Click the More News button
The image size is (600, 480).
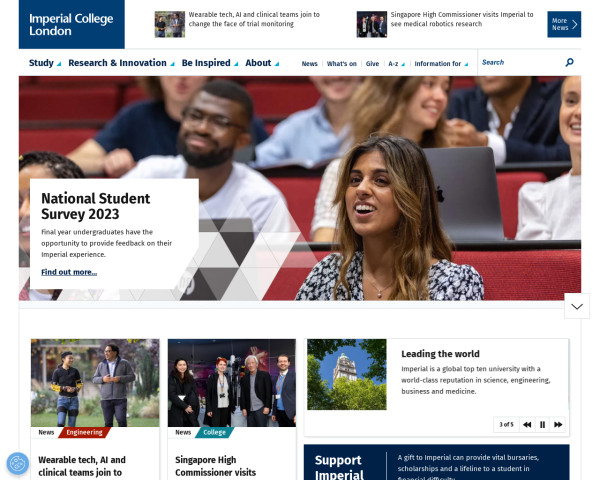564,24
